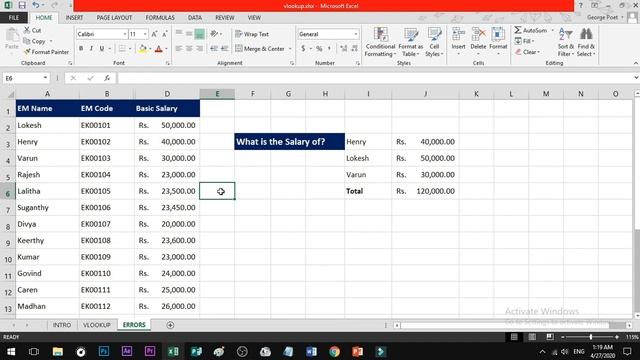Viewport: 640px width, 360px height.
Task: Click inside the formula bar input
Action: [x=375, y=78]
